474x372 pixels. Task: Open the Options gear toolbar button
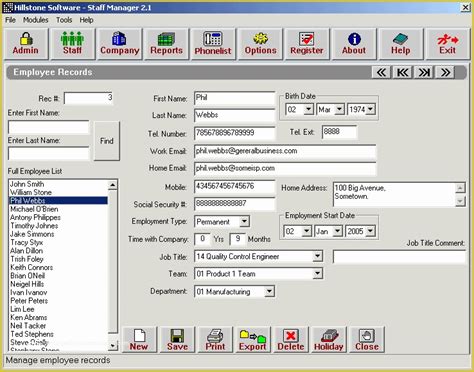(x=260, y=44)
